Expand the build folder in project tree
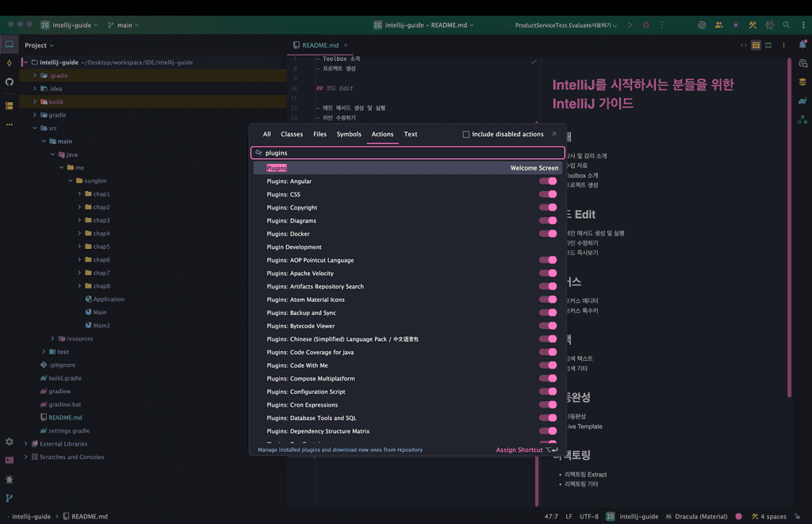The image size is (812, 524). click(35, 102)
